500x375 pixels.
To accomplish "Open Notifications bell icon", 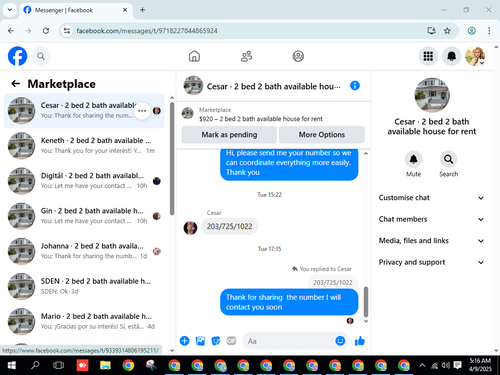I will pyautogui.click(x=451, y=56).
